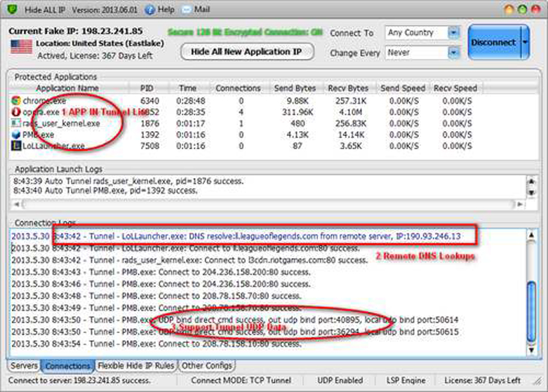Select log line Connect to l3cdn.riotgames.com:80
The height and width of the screenshot is (392, 548).
189,260
